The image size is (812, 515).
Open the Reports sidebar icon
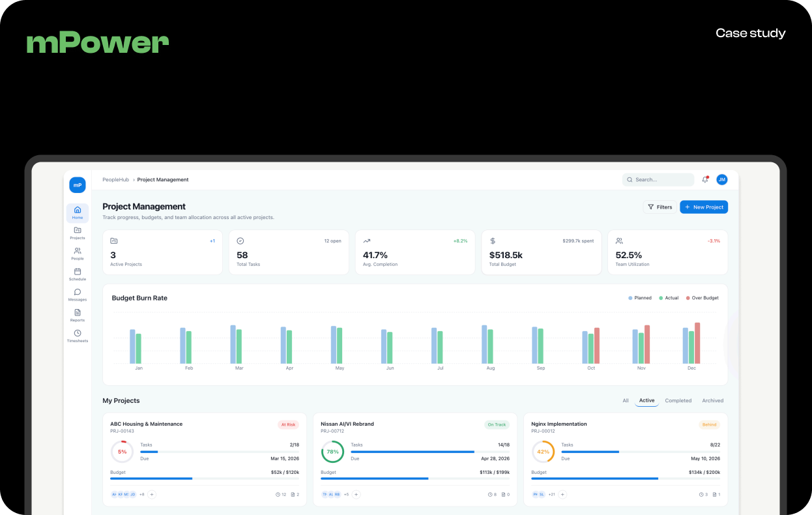click(78, 315)
